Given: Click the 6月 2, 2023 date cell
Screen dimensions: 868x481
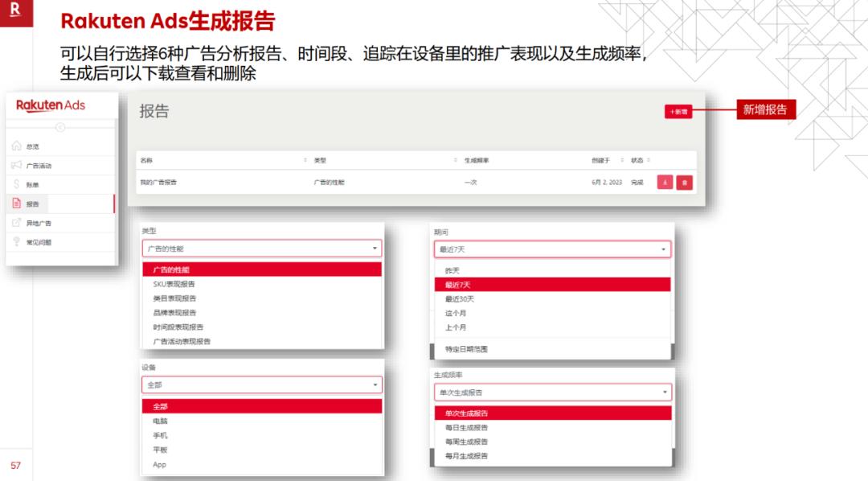Looking at the screenshot, I should click(607, 183).
